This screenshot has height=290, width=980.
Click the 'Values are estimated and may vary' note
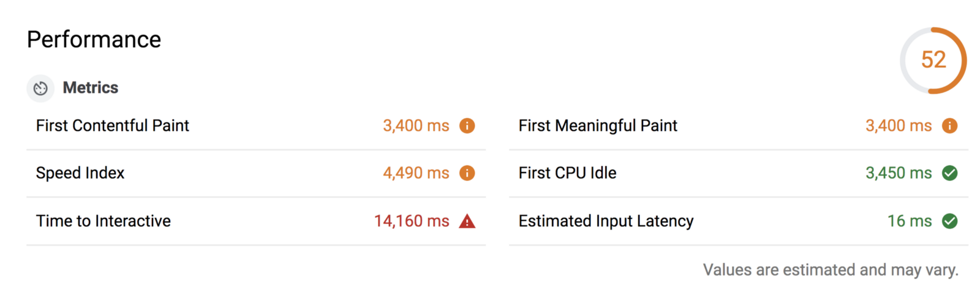(x=831, y=270)
